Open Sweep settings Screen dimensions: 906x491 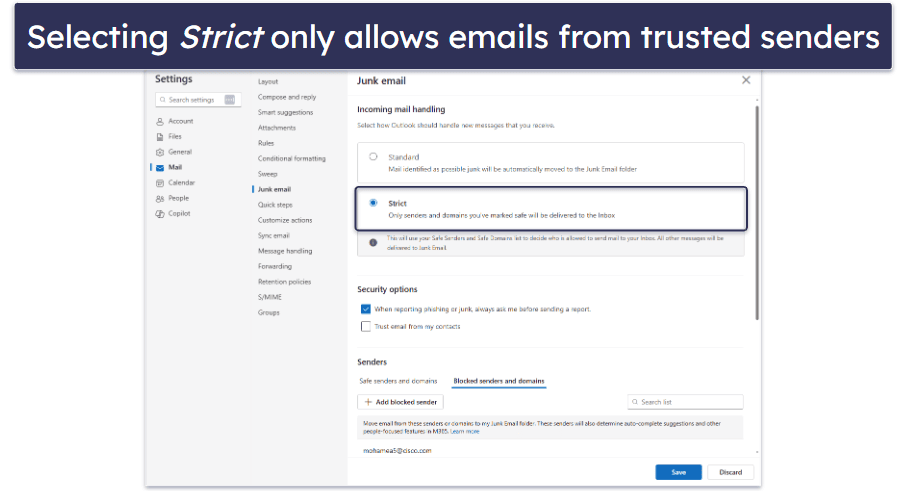[268, 174]
